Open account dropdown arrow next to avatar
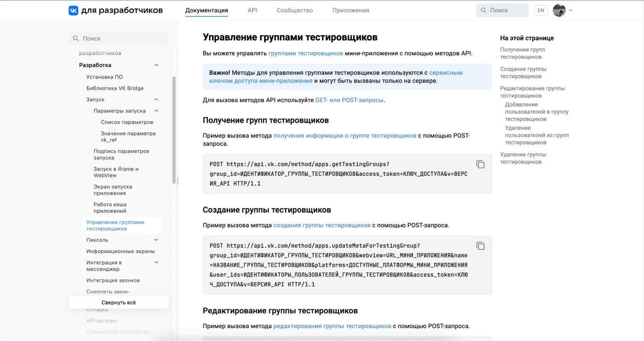Screen dimensions: 644x341 click(570, 10)
